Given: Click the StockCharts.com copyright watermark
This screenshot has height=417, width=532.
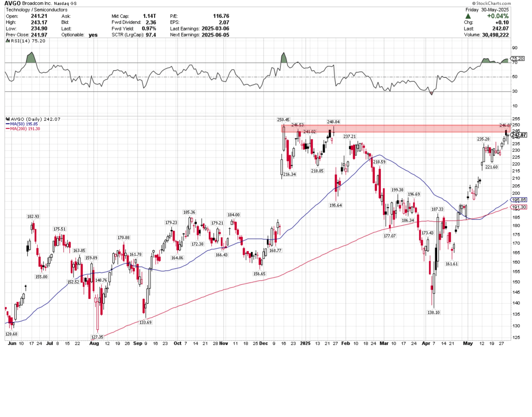Looking at the screenshot, I should 491,3.
